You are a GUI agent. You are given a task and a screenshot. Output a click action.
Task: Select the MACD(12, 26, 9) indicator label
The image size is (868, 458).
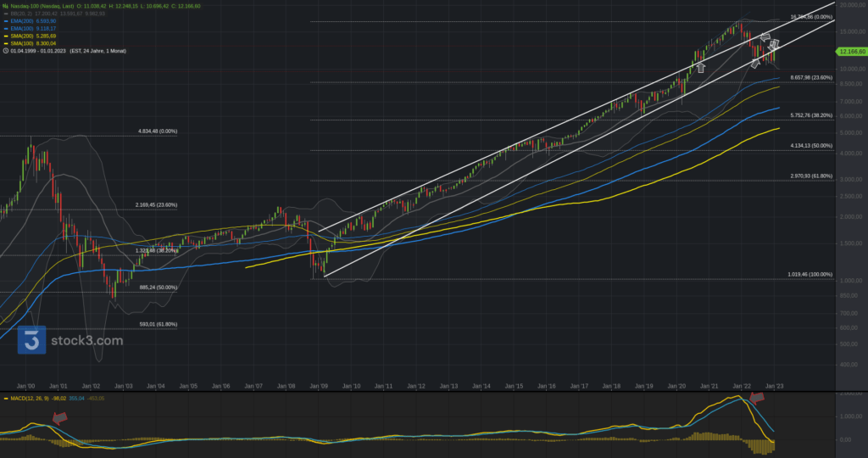[x=30, y=398]
